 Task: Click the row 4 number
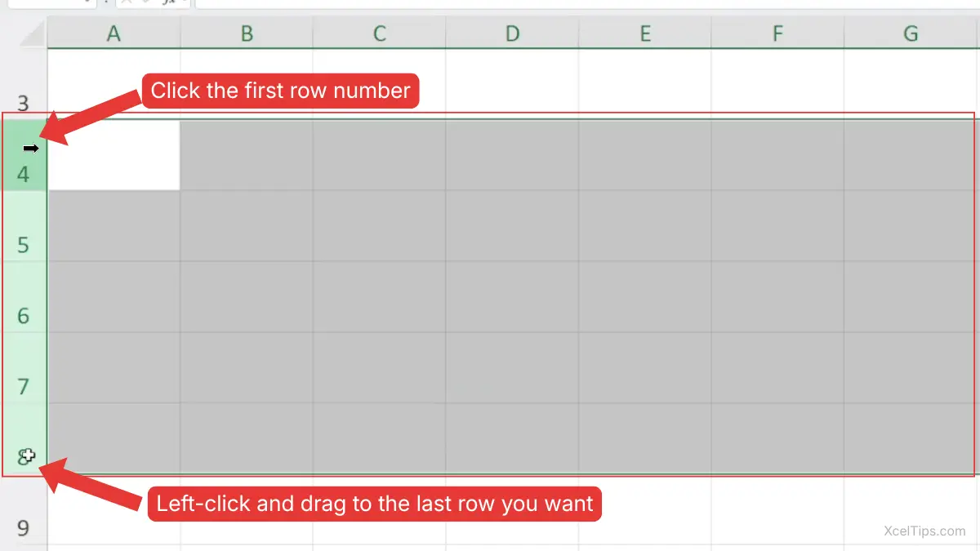(23, 173)
